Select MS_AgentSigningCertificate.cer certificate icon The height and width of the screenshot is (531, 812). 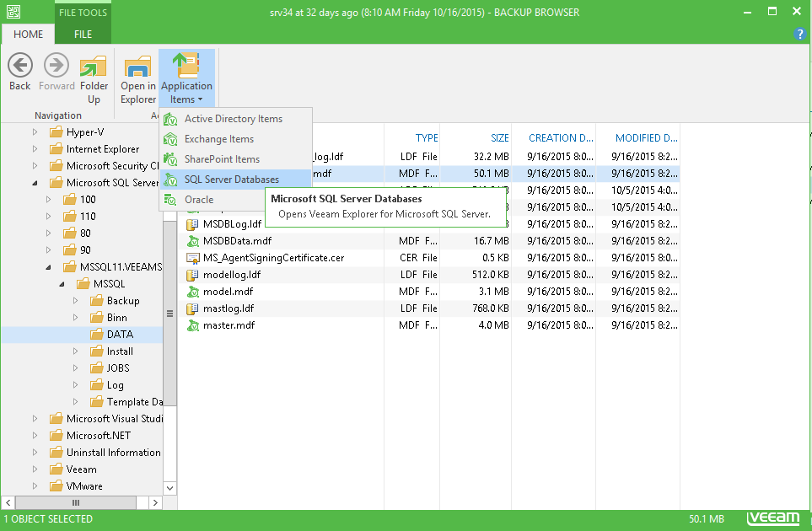[x=192, y=258]
